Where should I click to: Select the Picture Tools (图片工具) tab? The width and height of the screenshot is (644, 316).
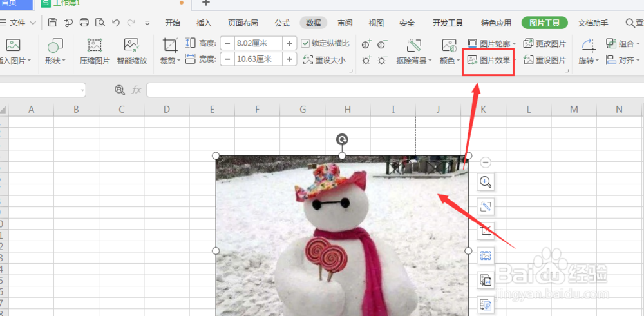pyautogui.click(x=545, y=23)
